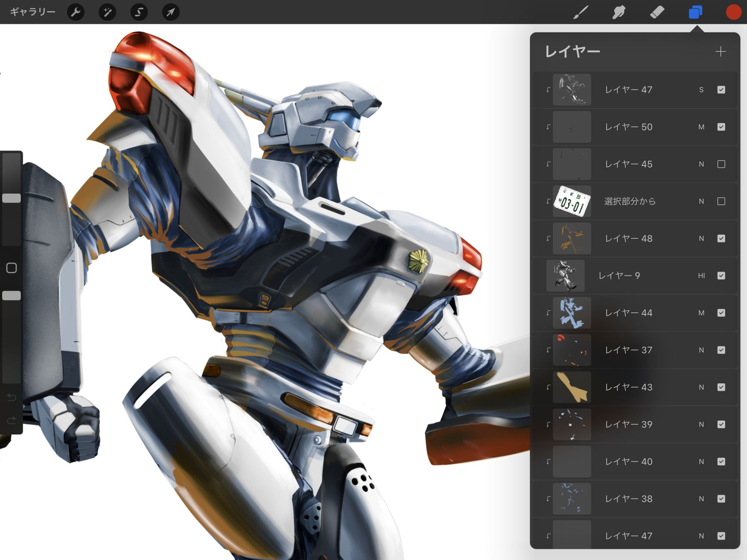
Task: Select the レイヤー 50 name text
Action: pos(629,127)
